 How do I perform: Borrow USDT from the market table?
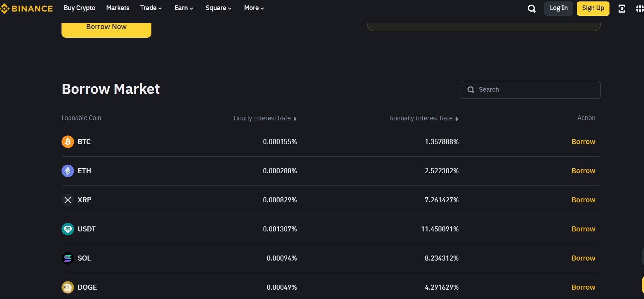pos(583,229)
